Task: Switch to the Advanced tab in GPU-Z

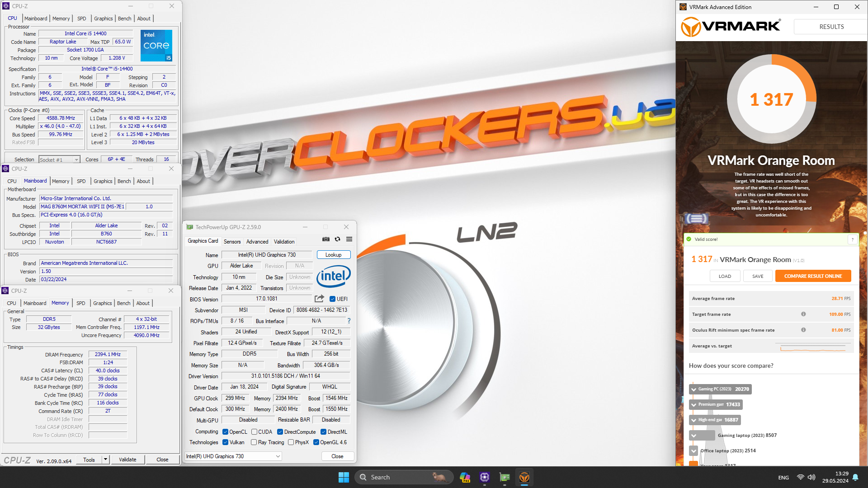Action: tap(257, 241)
